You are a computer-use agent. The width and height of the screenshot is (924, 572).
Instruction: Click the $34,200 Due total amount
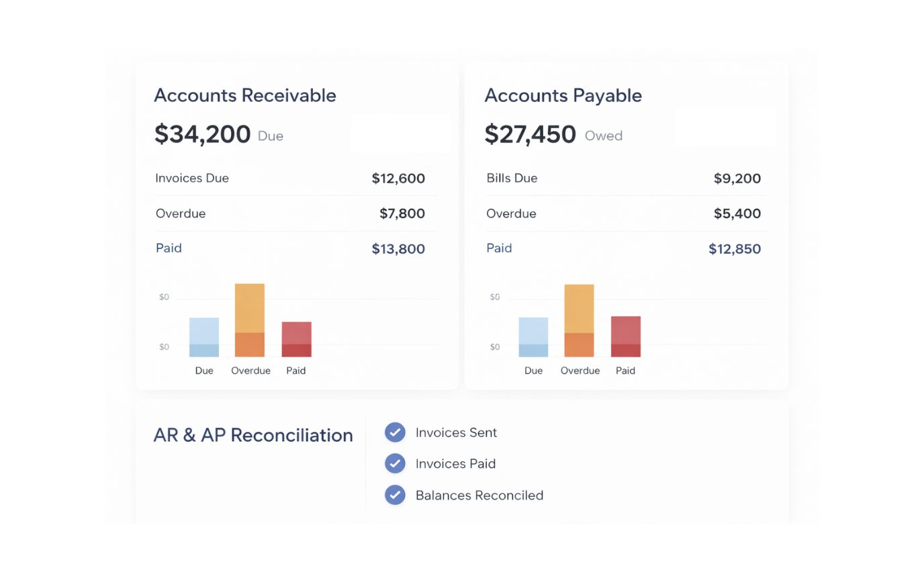[x=203, y=134]
